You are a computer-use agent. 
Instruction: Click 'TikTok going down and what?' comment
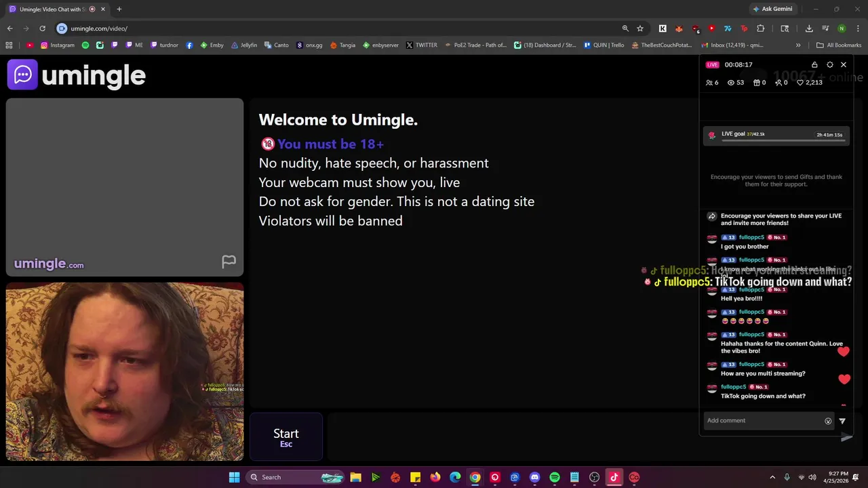click(x=763, y=396)
